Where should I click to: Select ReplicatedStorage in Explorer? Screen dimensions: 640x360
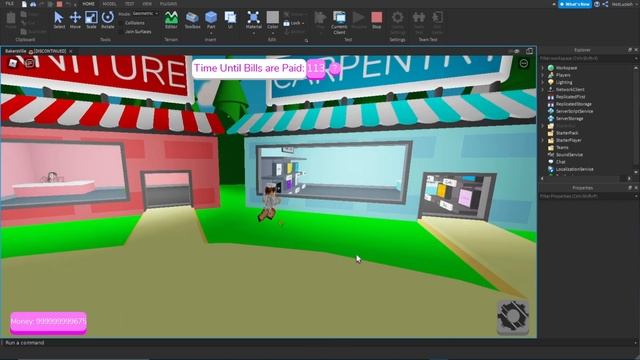pyautogui.click(x=573, y=104)
